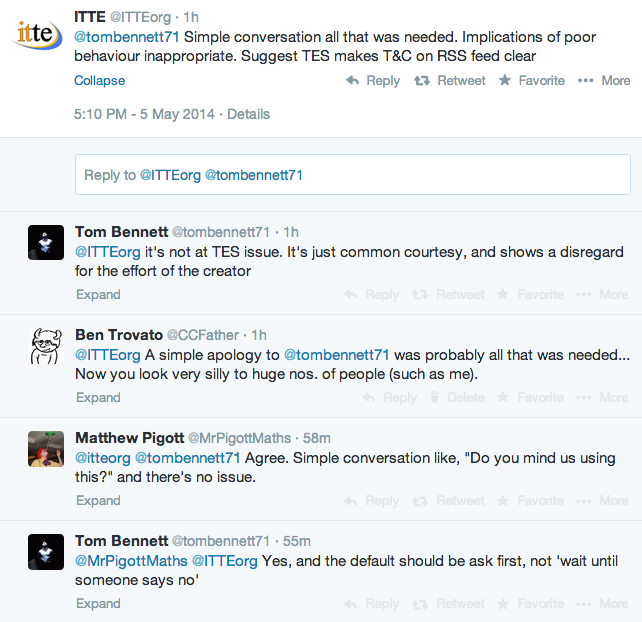Retweet Tom Bennett's 55m tweet
642x622 pixels.
448,604
